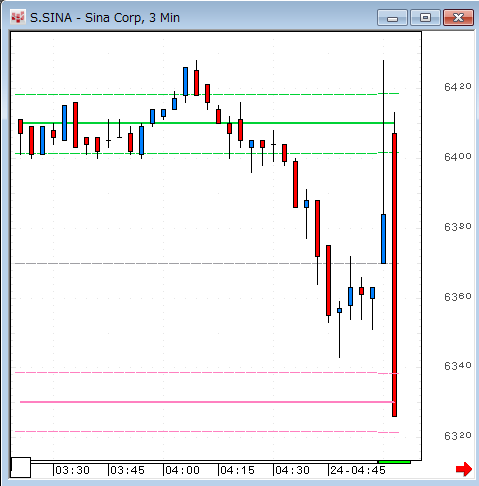479x486 pixels.
Task: Click the 03:30 time label
Action: pos(72,470)
